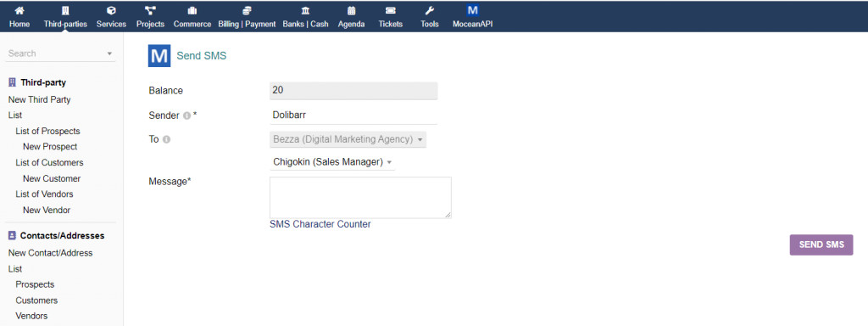
Task: Click the Sender label text
Action: pyautogui.click(x=164, y=115)
